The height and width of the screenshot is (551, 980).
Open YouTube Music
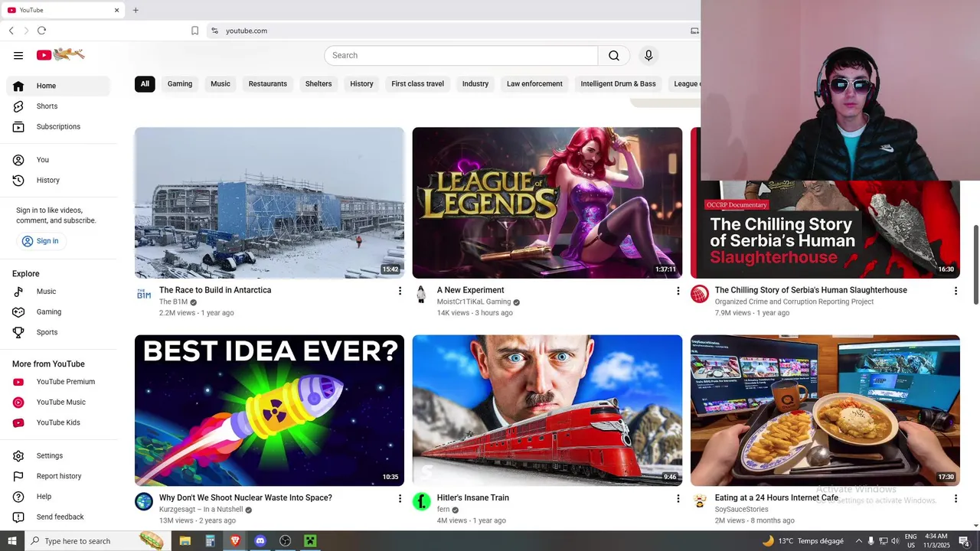(x=58, y=403)
